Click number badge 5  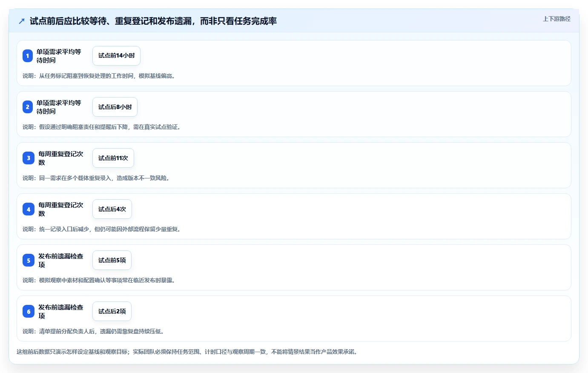coord(29,260)
